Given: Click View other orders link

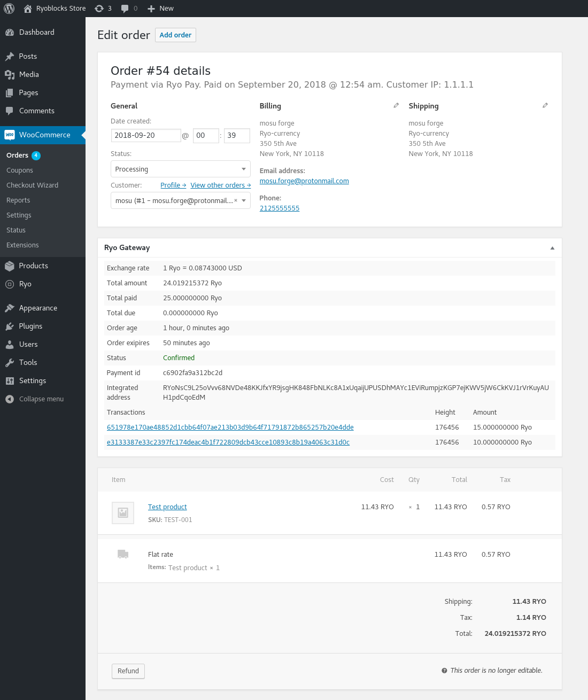Looking at the screenshot, I should point(221,185).
